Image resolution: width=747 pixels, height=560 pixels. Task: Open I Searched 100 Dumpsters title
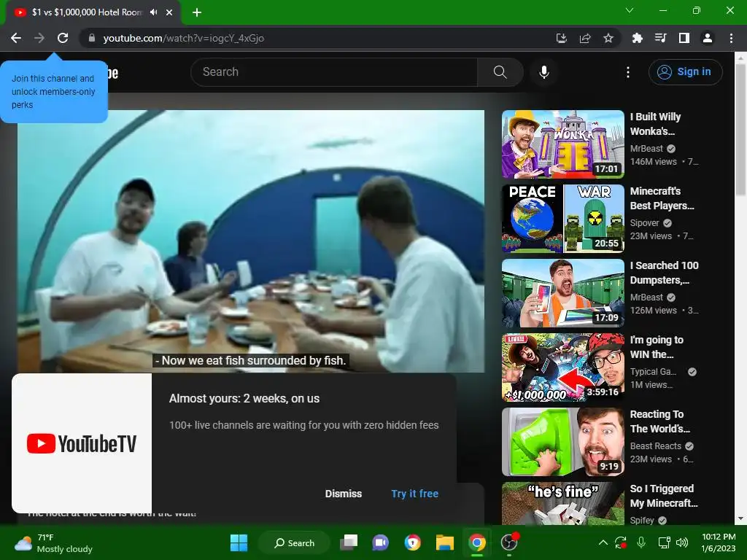tap(664, 273)
